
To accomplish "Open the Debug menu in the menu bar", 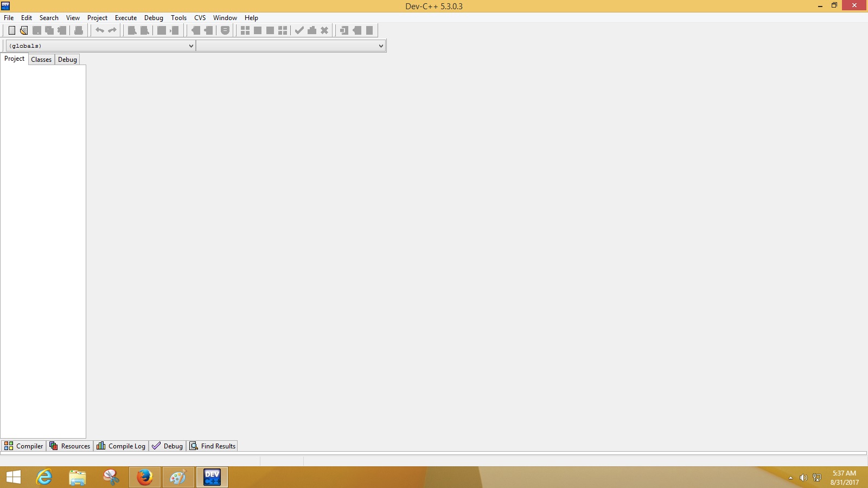I will 154,18.
